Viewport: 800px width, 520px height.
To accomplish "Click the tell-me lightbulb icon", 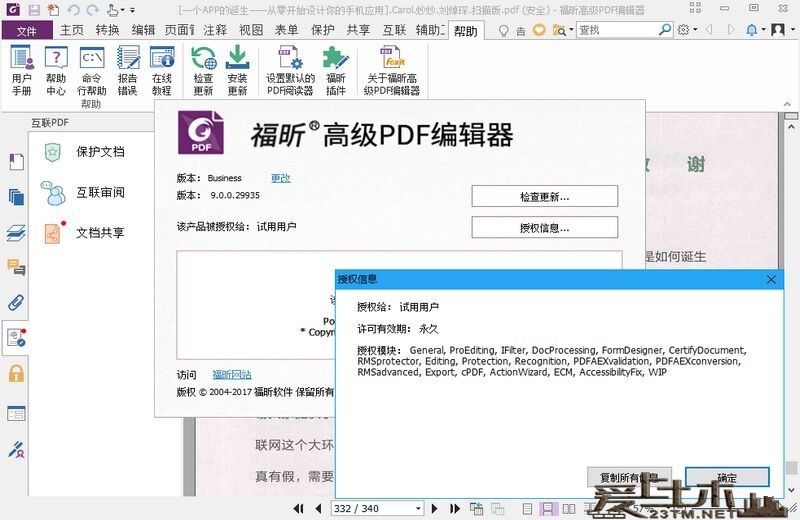I will (504, 31).
